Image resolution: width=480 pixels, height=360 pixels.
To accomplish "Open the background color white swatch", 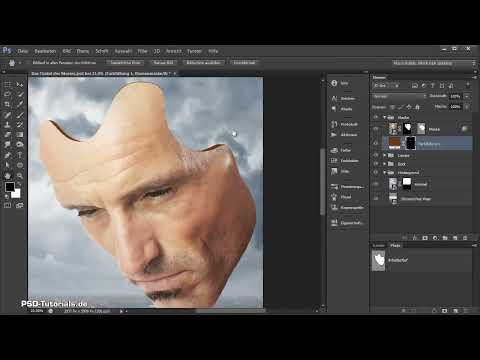I will pos(17,194).
